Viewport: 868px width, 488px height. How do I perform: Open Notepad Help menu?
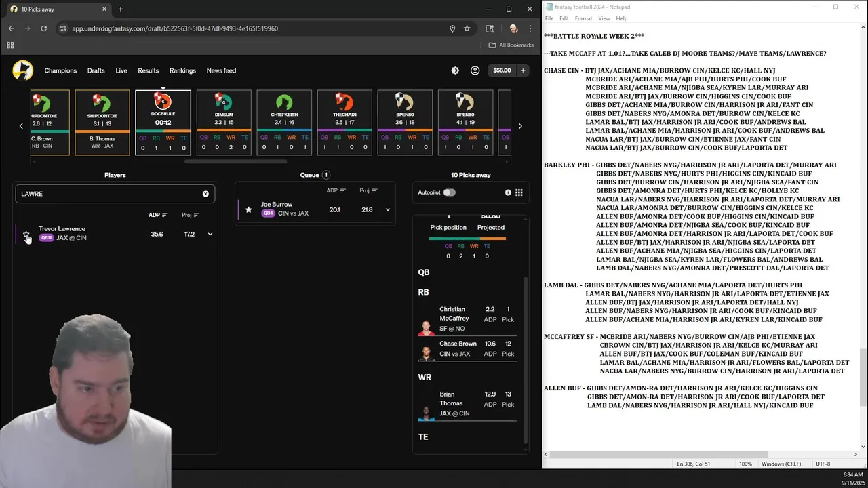(622, 18)
